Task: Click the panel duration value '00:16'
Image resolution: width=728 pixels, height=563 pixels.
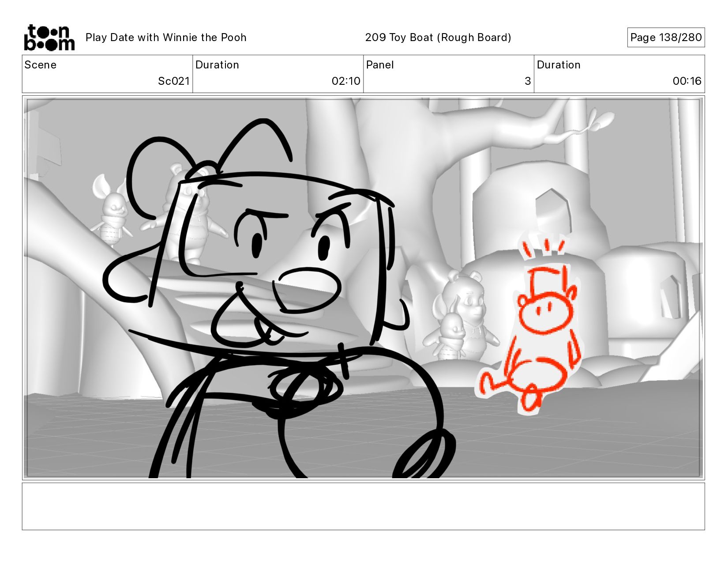Action: 687,81
